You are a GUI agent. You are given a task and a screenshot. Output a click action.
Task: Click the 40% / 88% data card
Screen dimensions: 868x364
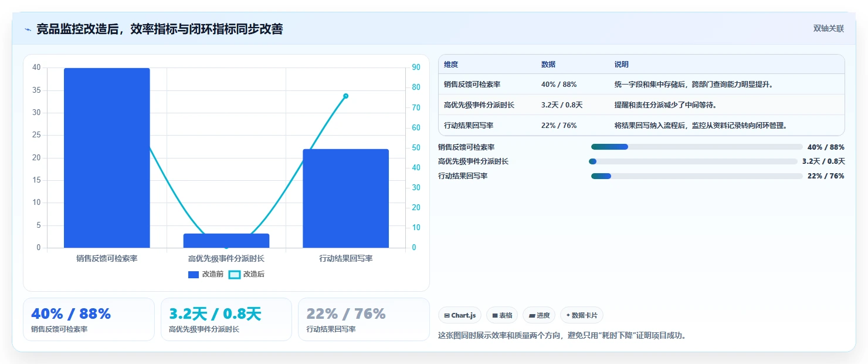coord(89,319)
